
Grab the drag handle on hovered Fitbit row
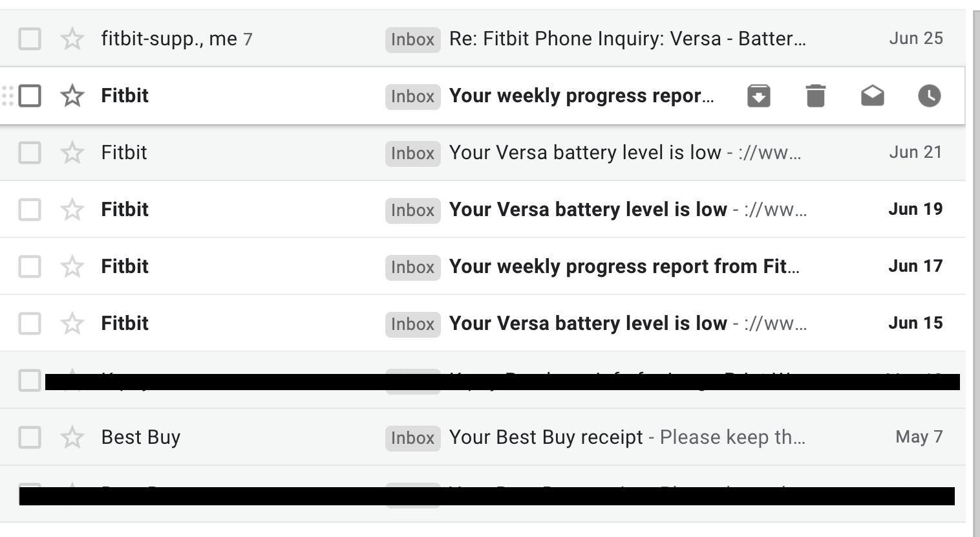(8, 96)
